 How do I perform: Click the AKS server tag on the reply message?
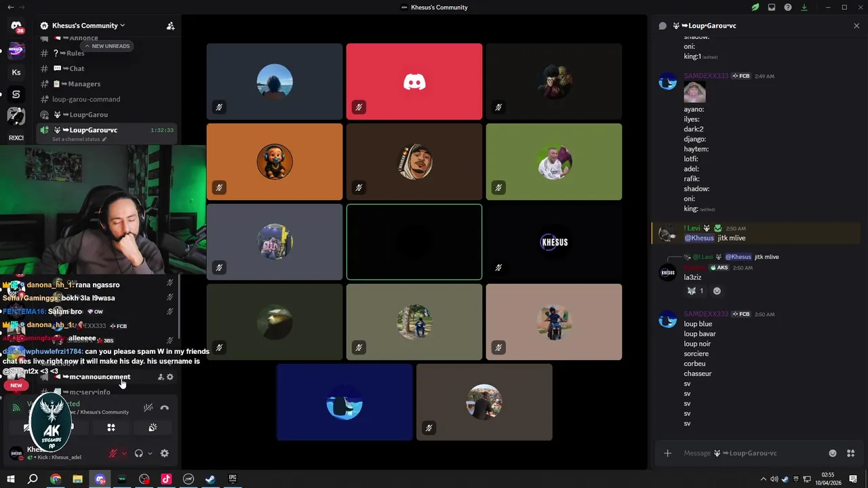(x=719, y=268)
